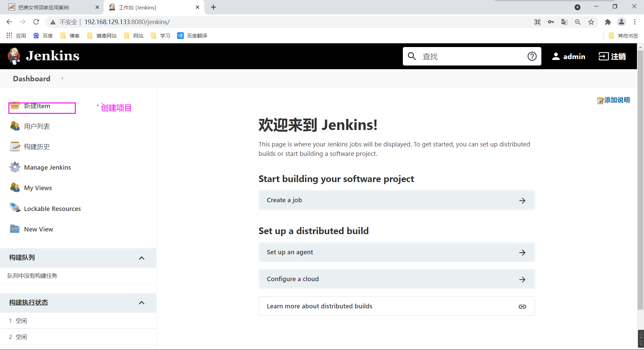This screenshot has height=350, width=644.
Task: Click the Create a job button
Action: coord(397,200)
